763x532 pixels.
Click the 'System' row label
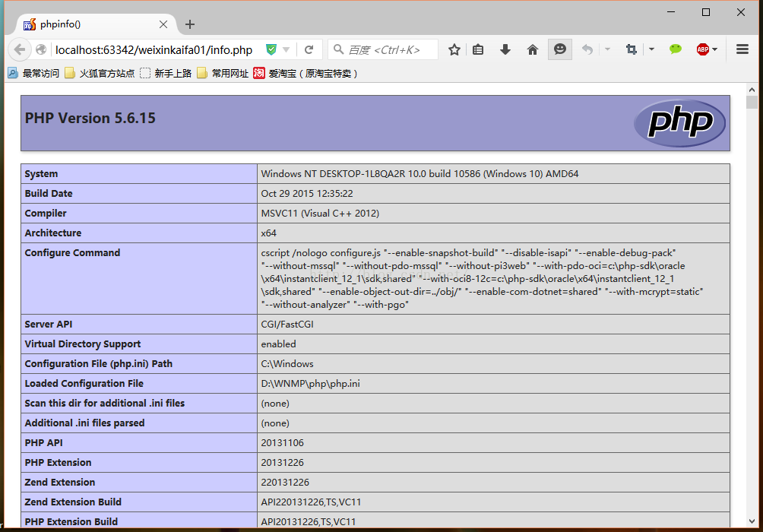[41, 174]
